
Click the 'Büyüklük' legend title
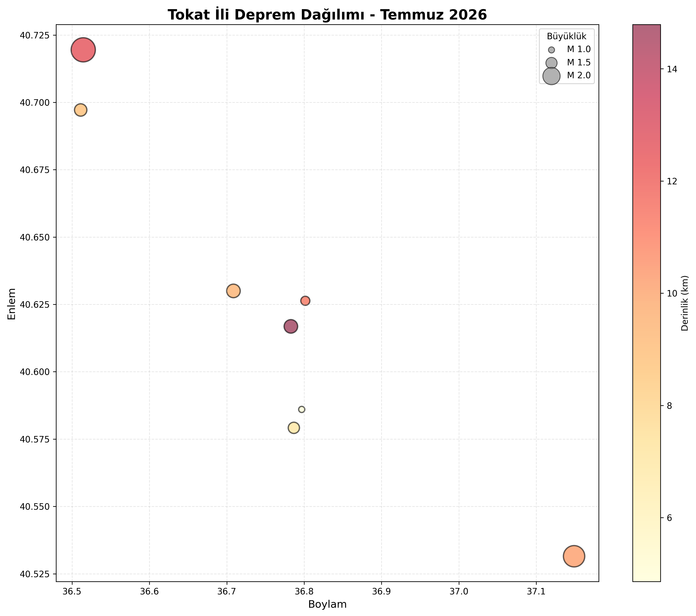(567, 36)
